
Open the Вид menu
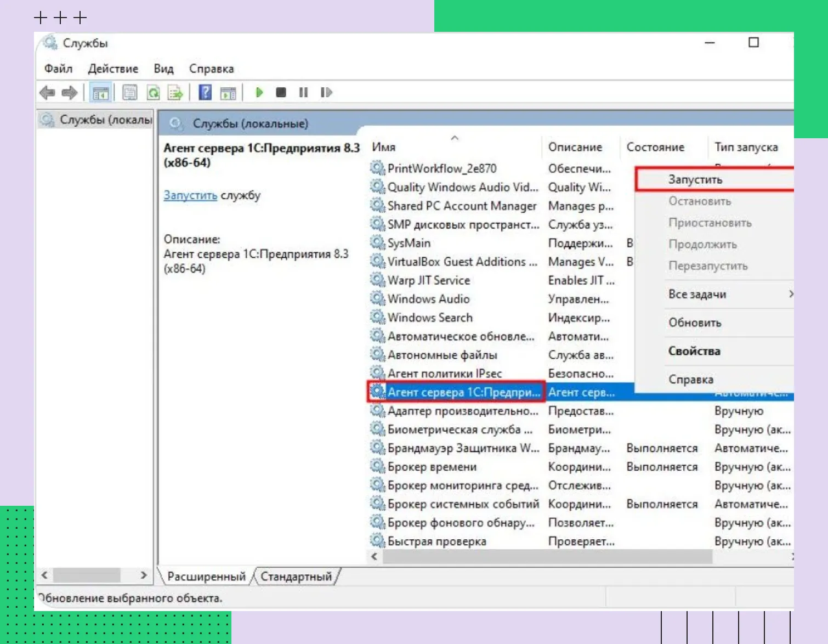[x=163, y=69]
